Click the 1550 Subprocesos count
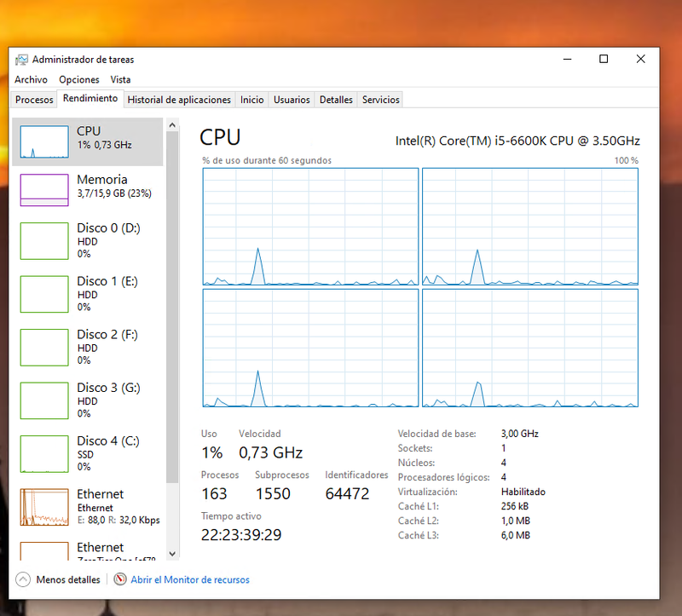 [x=273, y=494]
